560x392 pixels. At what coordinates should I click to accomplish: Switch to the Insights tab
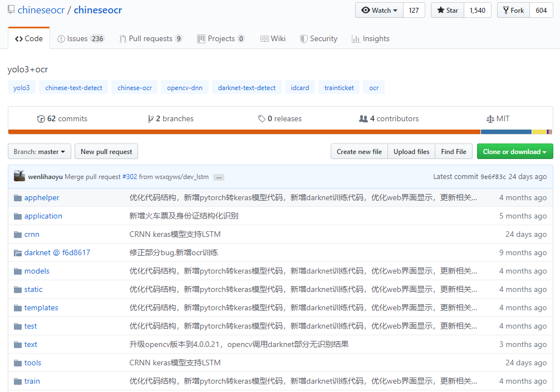click(x=370, y=38)
